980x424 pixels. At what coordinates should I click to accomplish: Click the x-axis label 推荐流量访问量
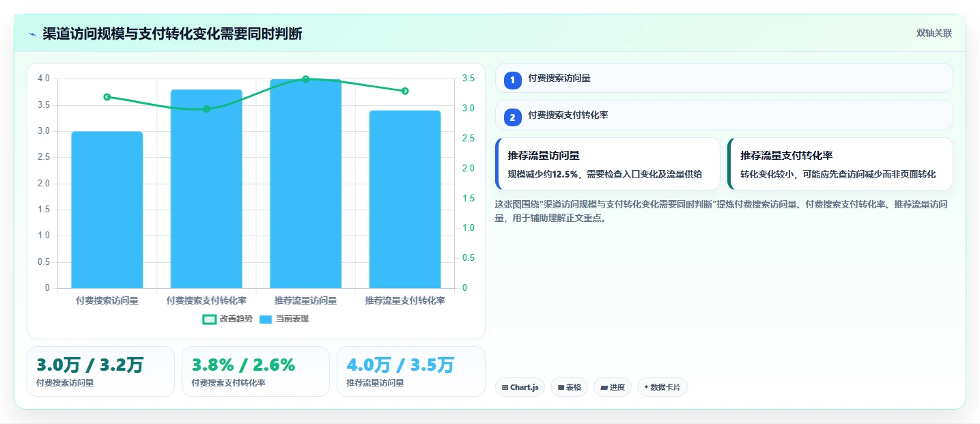point(305,300)
